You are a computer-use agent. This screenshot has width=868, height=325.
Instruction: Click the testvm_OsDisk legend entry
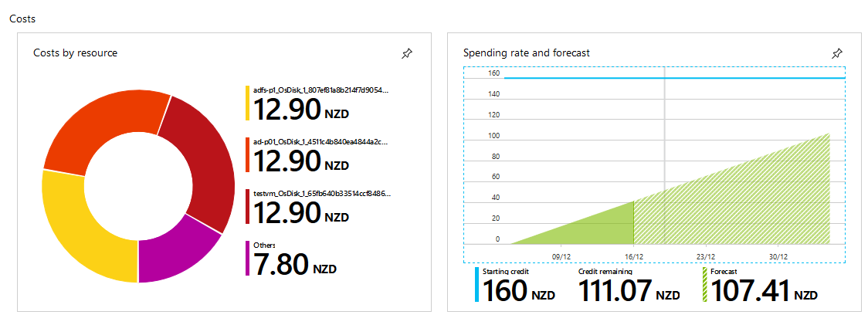click(x=317, y=207)
